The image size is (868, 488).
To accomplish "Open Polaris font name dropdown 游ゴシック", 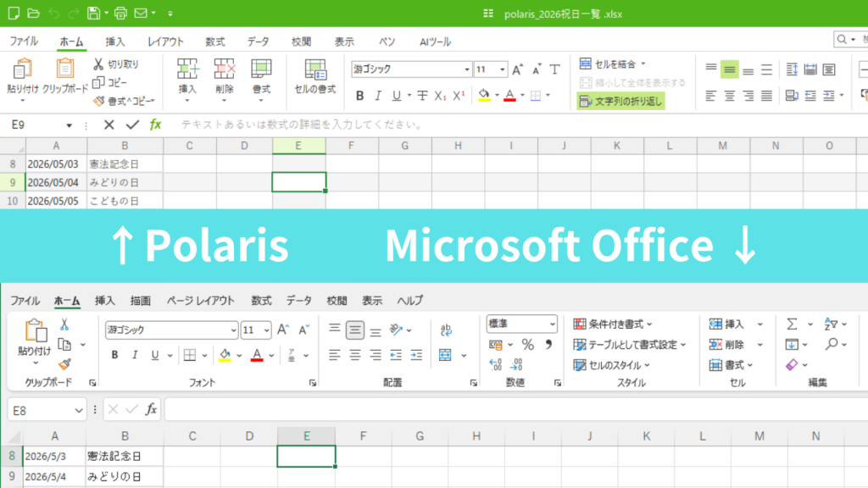I will 467,69.
